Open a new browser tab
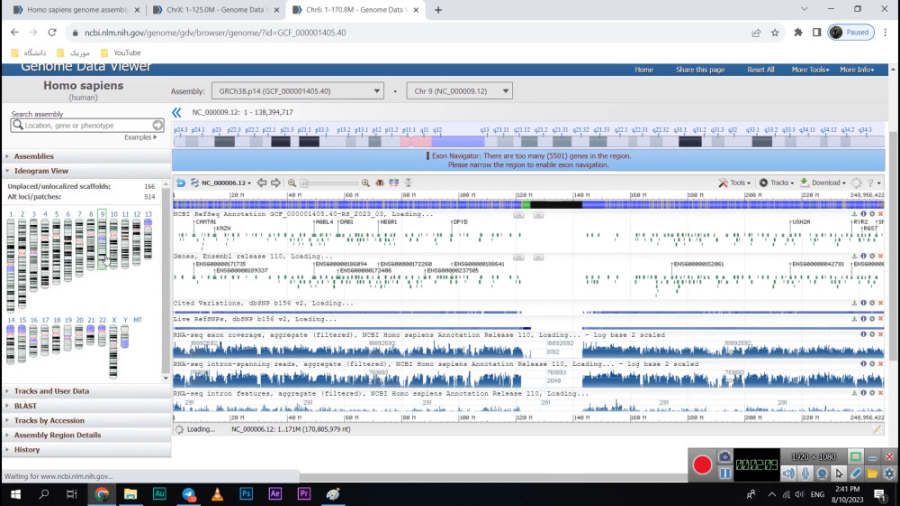Viewport: 900px width, 506px height. click(x=438, y=10)
